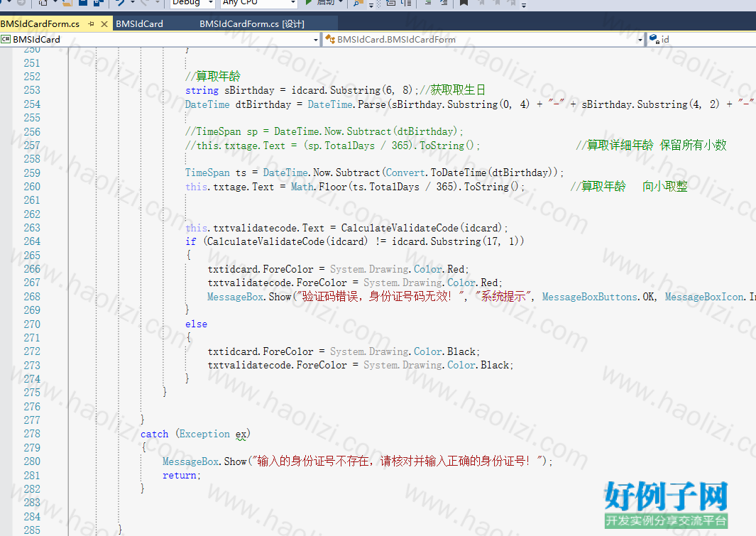
Task: Click the 系统提示 string literal
Action: (503, 297)
